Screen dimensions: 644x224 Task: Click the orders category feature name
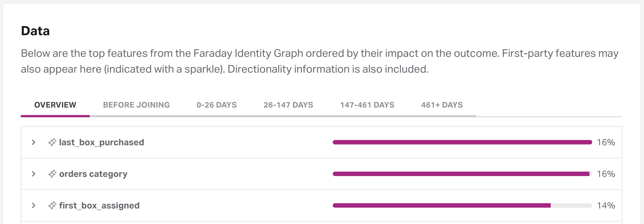[93, 174]
